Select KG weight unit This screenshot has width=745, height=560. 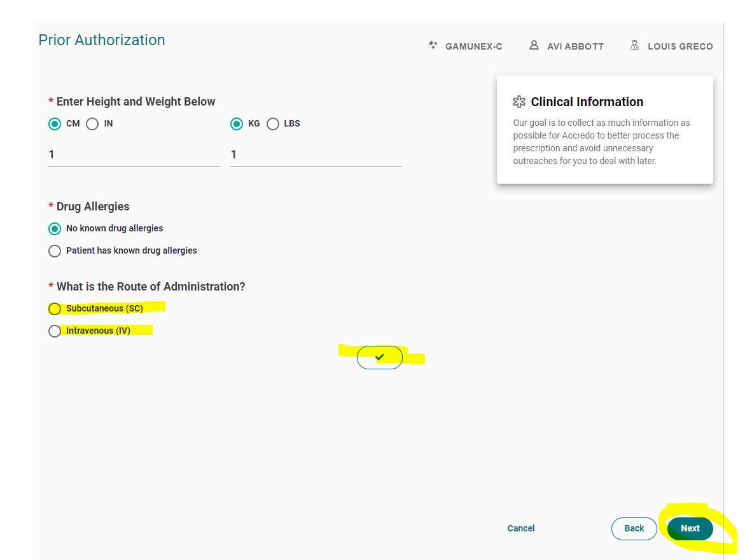[237, 124]
